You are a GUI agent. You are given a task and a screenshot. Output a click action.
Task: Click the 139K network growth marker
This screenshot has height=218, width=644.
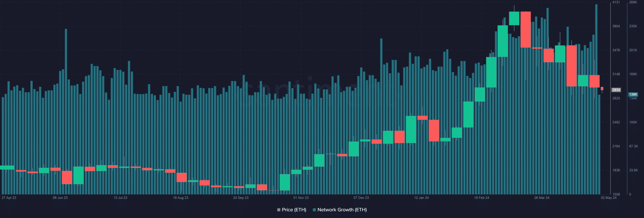pos(633,94)
